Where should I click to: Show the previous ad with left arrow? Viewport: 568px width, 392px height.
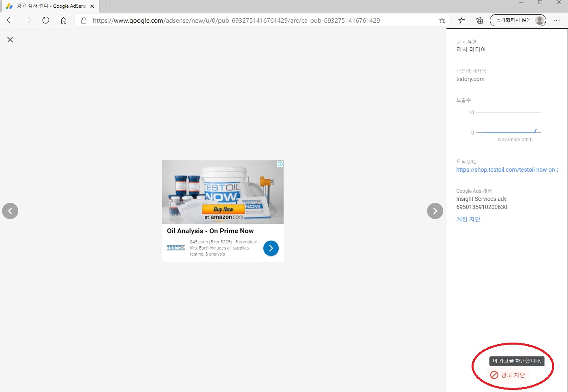(10, 211)
